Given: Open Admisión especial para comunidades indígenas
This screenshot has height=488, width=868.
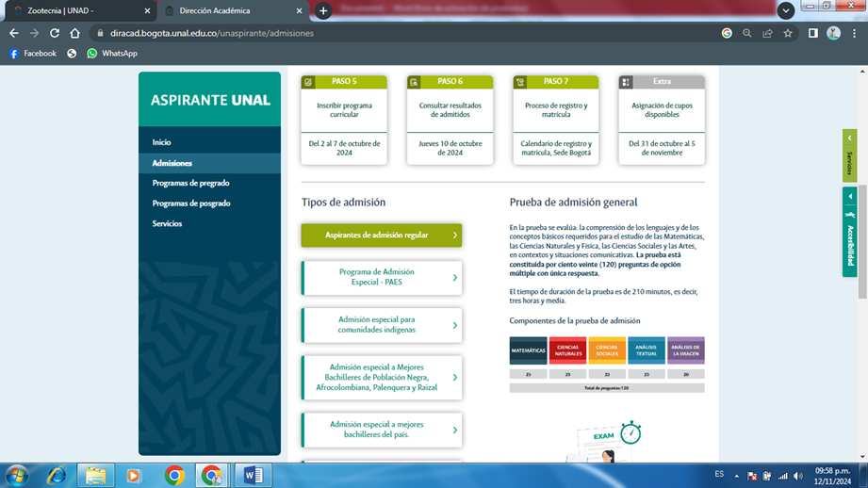Looking at the screenshot, I should point(382,325).
